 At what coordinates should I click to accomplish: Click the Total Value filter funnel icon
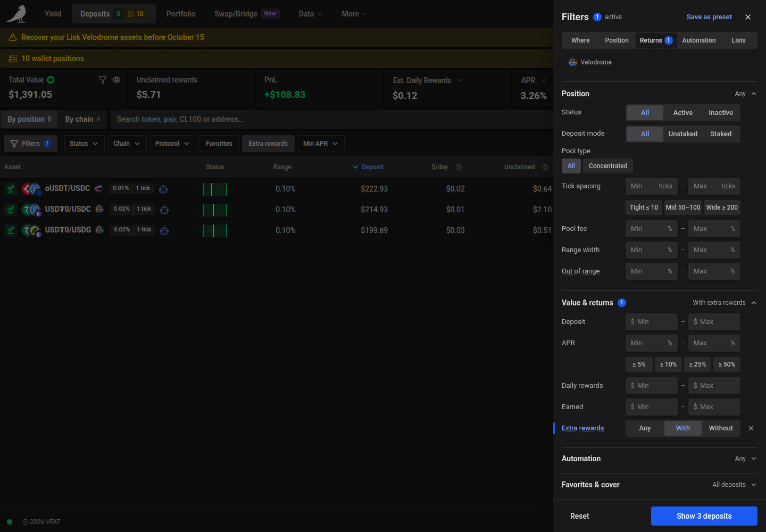point(103,80)
